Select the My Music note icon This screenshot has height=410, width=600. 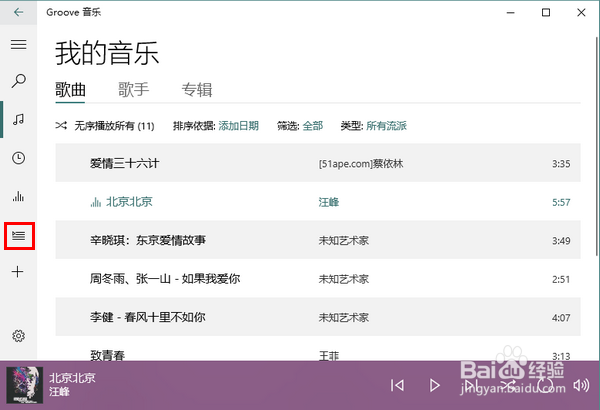(x=18, y=119)
